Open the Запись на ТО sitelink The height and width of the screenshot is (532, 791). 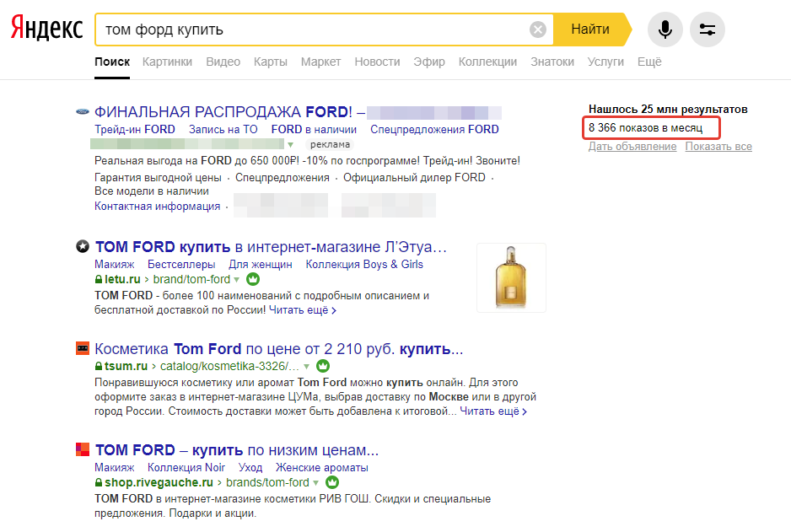223,129
